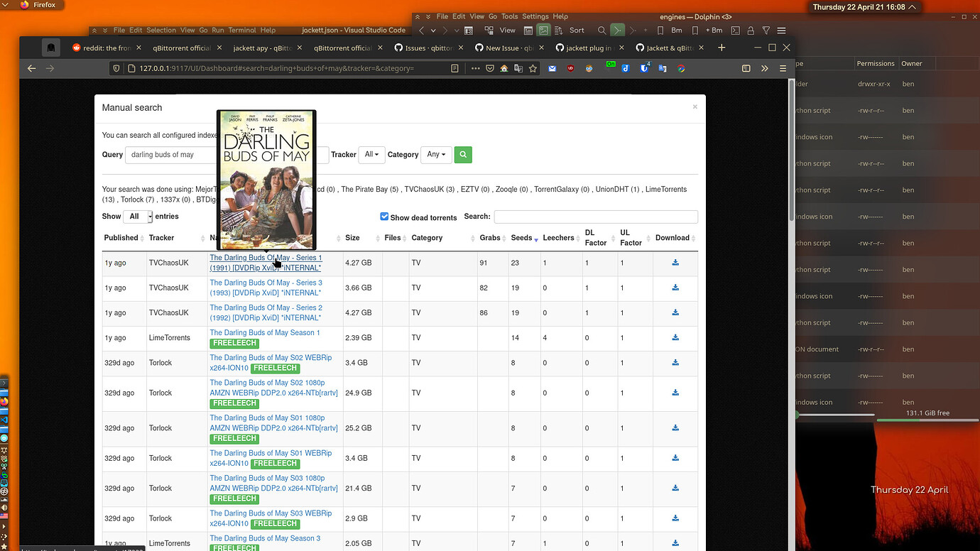Toggle the Firefox sidebar icon
This screenshot has width=980, height=551.
point(746,68)
